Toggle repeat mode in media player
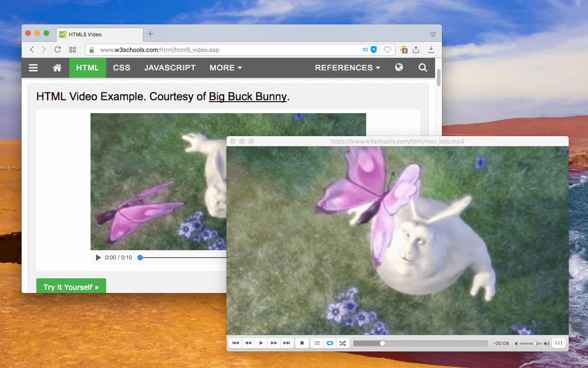This screenshot has height=368, width=588. click(330, 343)
